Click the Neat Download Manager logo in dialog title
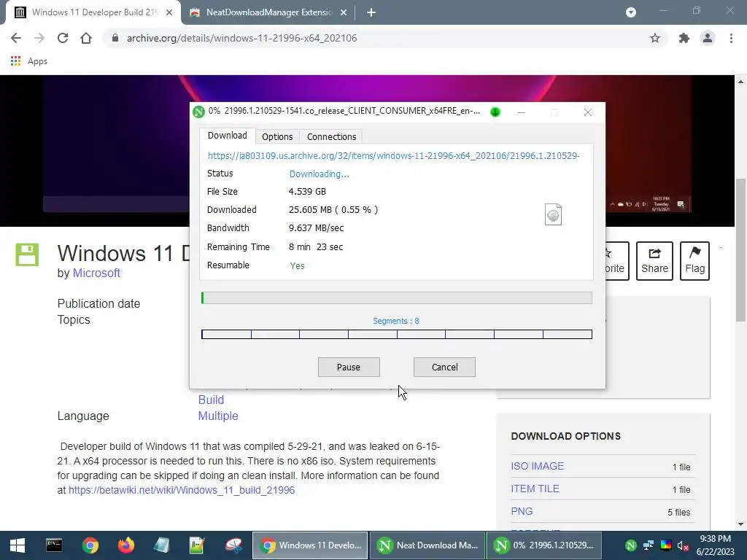The width and height of the screenshot is (747, 560). [x=198, y=112]
